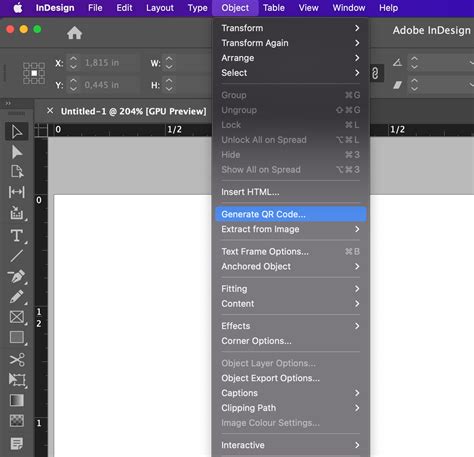Image resolution: width=474 pixels, height=457 pixels.
Task: Choose Corner Options...
Action: point(291,341)
